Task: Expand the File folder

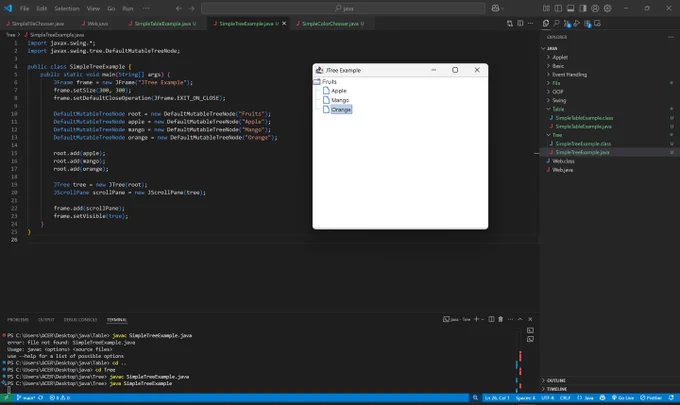Action: 556,83
